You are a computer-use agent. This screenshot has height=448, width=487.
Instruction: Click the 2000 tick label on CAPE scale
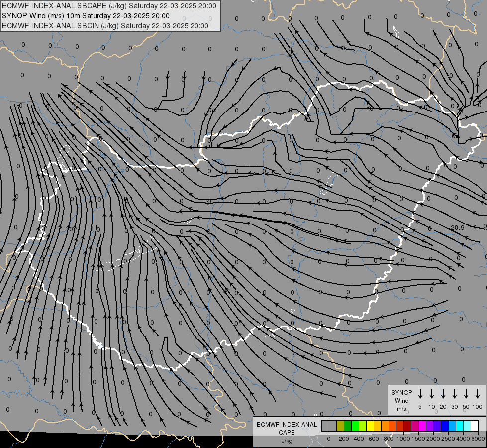pos(433,439)
